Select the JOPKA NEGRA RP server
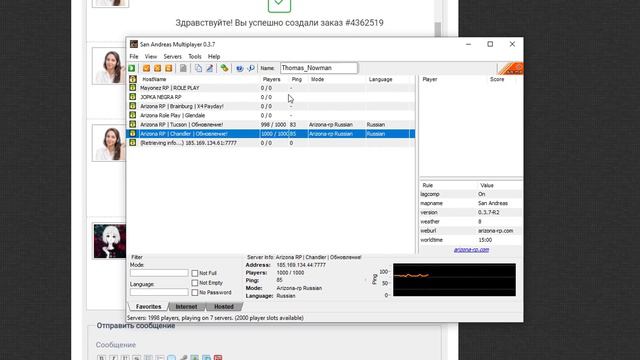The height and width of the screenshot is (360, 640). pyautogui.click(x=271, y=97)
